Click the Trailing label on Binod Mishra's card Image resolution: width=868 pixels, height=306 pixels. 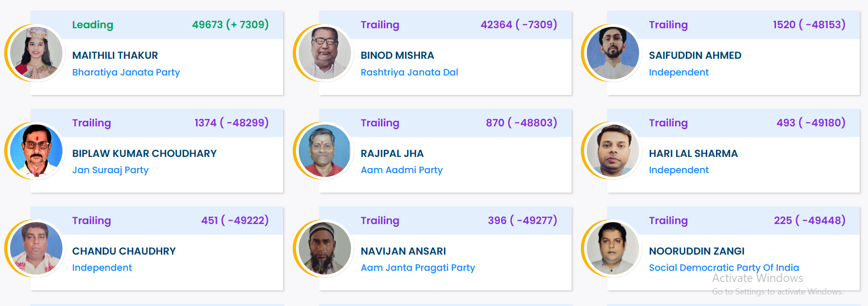click(380, 25)
